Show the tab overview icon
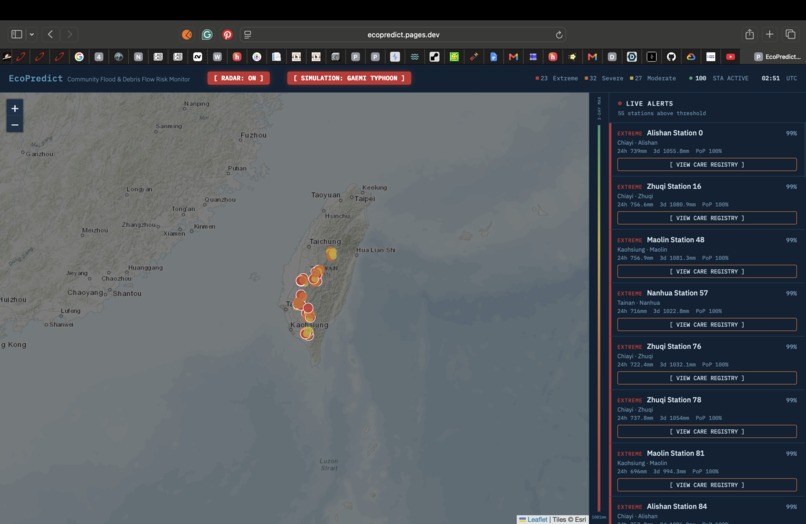Screen dimensions: 806x524 (790, 34)
